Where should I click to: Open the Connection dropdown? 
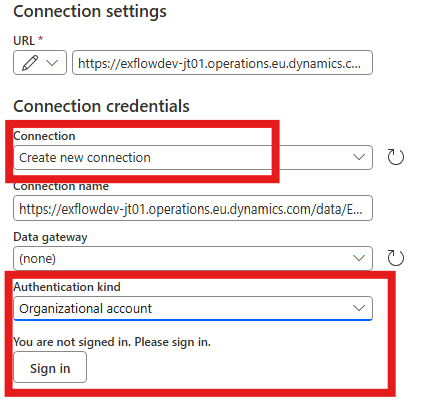pyautogui.click(x=193, y=157)
